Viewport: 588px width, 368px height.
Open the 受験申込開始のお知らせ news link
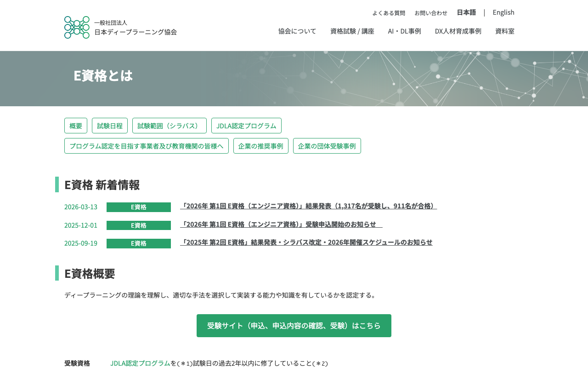coord(281,224)
